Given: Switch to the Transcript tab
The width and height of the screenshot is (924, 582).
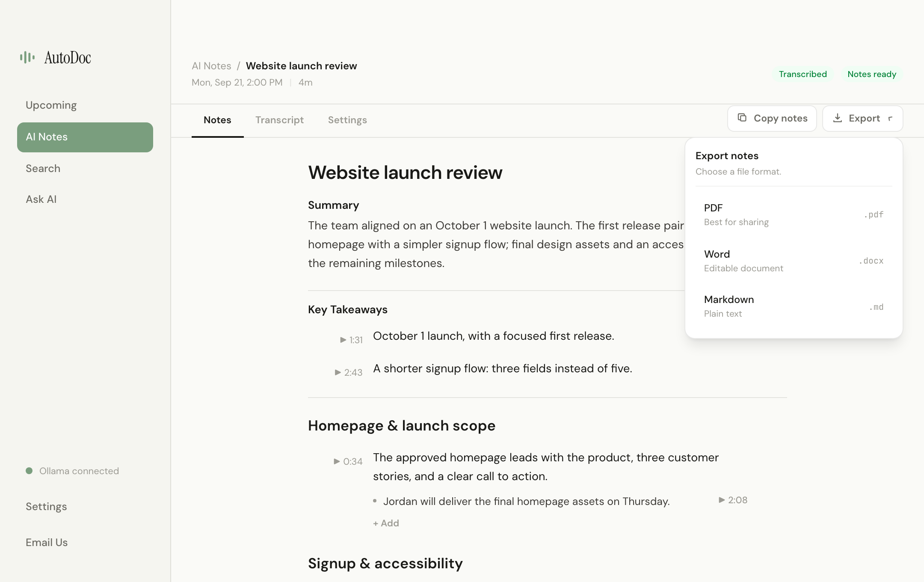Looking at the screenshot, I should [279, 120].
